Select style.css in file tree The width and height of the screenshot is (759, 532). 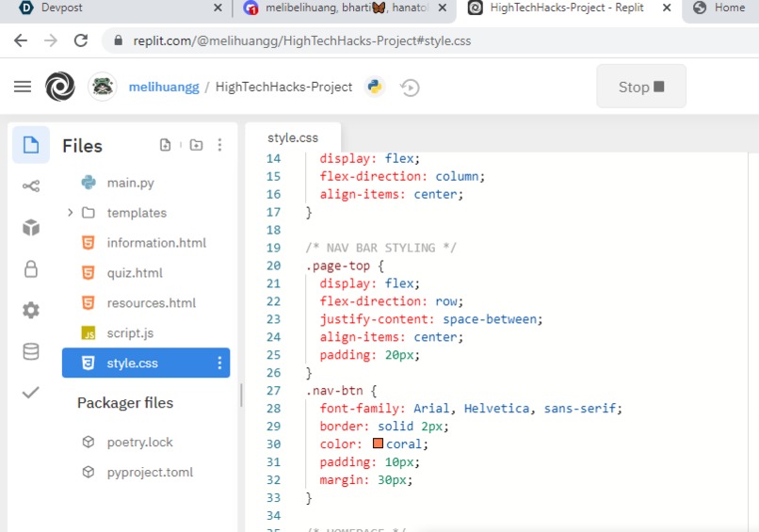[146, 363]
